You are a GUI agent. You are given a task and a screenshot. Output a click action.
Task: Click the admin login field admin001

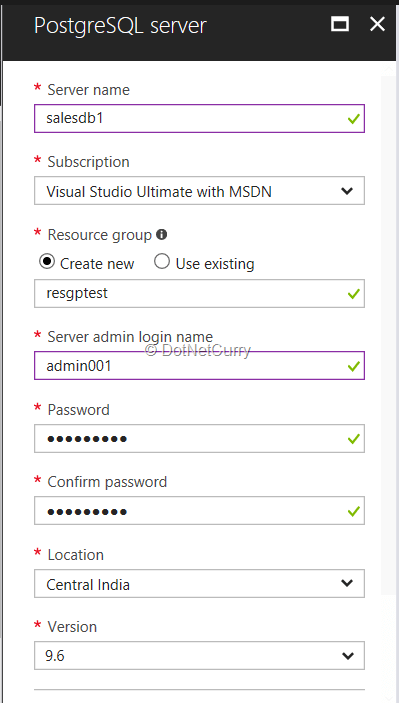(x=200, y=365)
